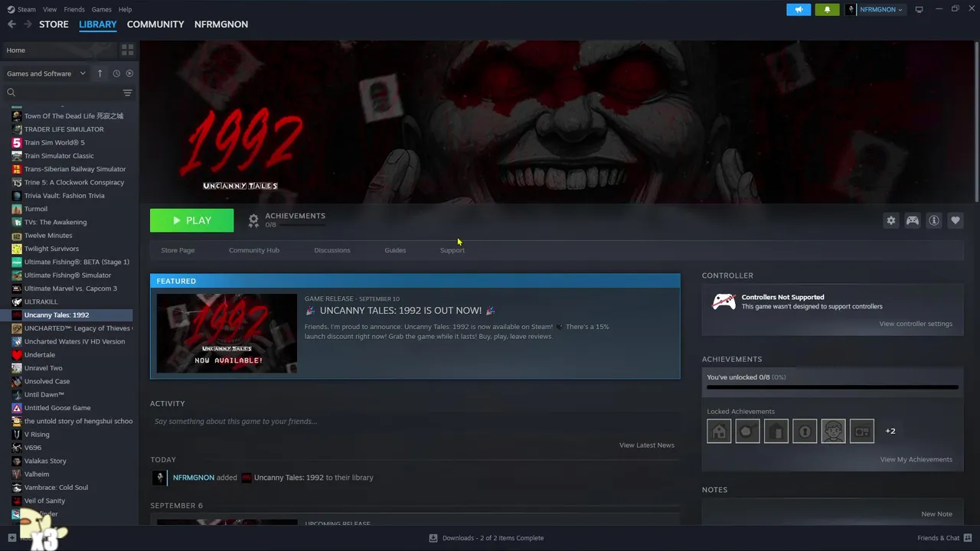
Task: Click the ready-to-play filter icon
Action: [129, 73]
